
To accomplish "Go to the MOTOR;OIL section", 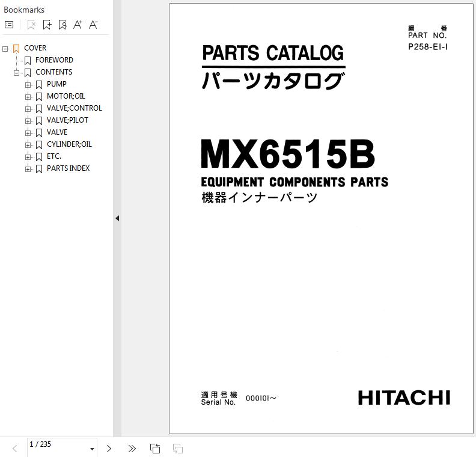I will click(x=66, y=96).
